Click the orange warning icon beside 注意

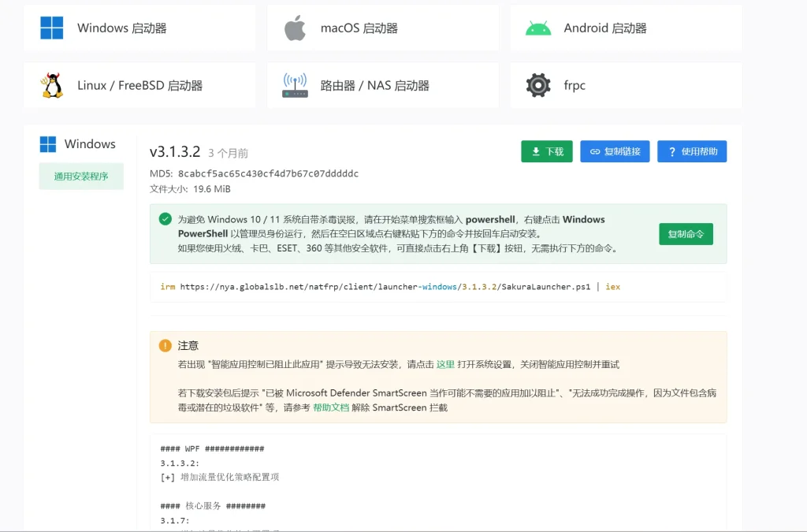click(x=165, y=345)
